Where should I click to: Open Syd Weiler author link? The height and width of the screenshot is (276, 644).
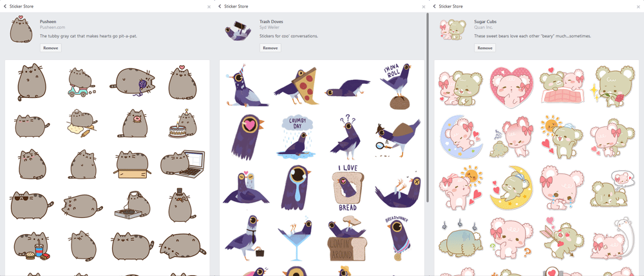(269, 27)
